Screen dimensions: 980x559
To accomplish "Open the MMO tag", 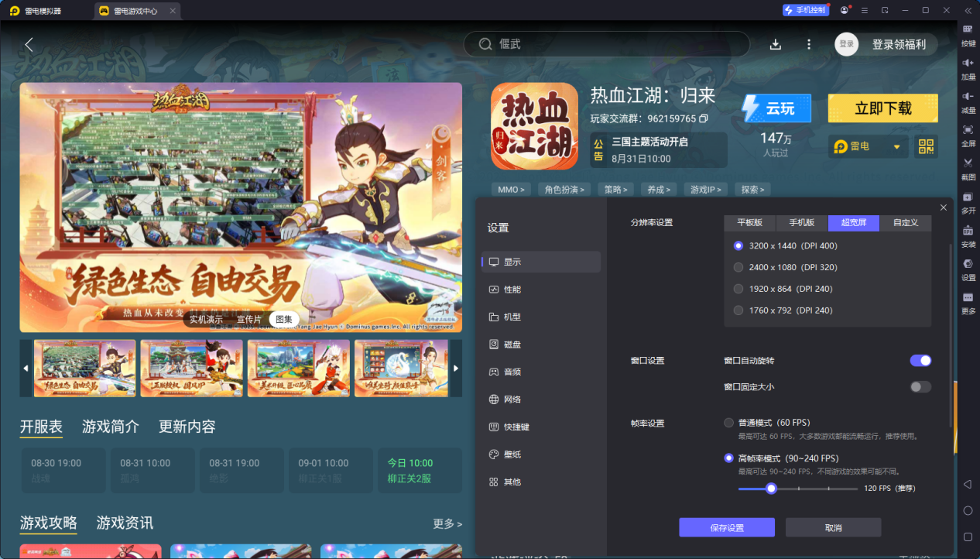I will [x=511, y=189].
